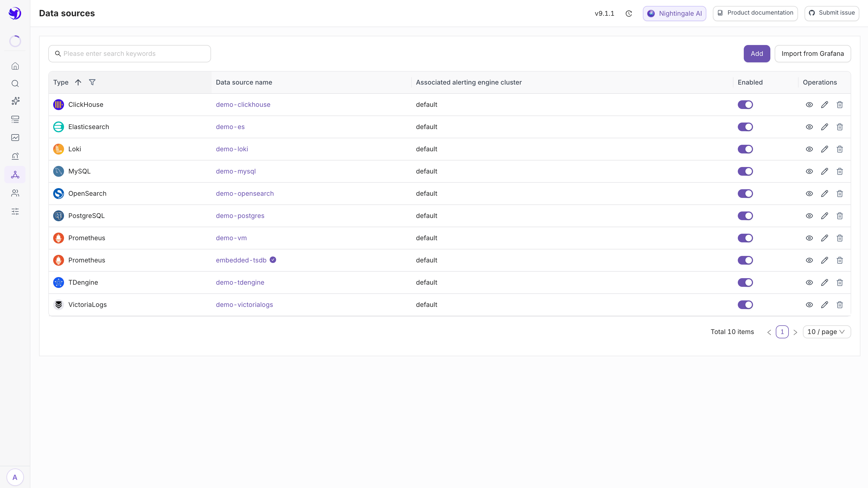Disable the Elasticsearch data source toggle
The height and width of the screenshot is (488, 868).
745,127
